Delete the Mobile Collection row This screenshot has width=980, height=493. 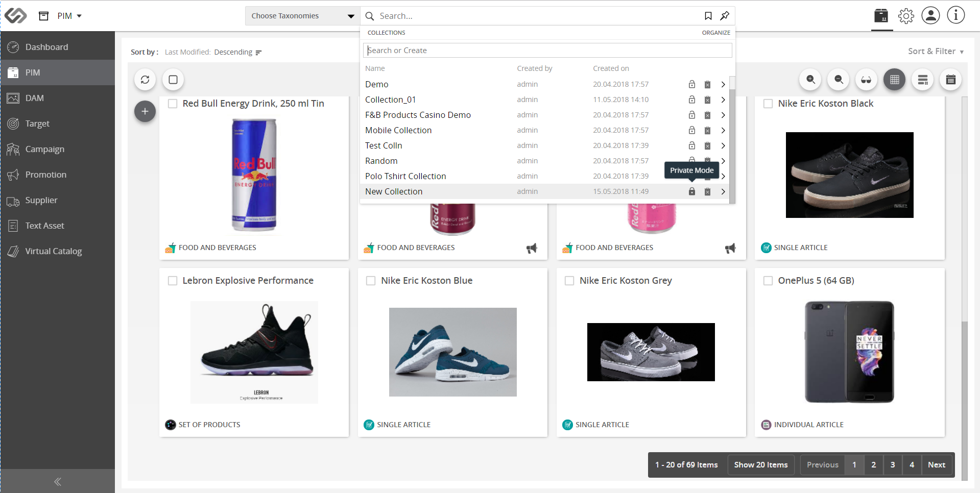tap(707, 131)
